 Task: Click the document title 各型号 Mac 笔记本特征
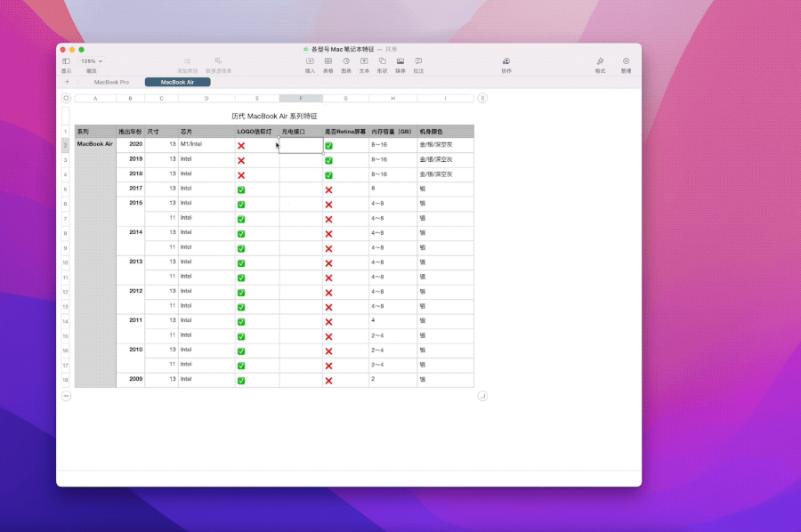click(x=343, y=50)
